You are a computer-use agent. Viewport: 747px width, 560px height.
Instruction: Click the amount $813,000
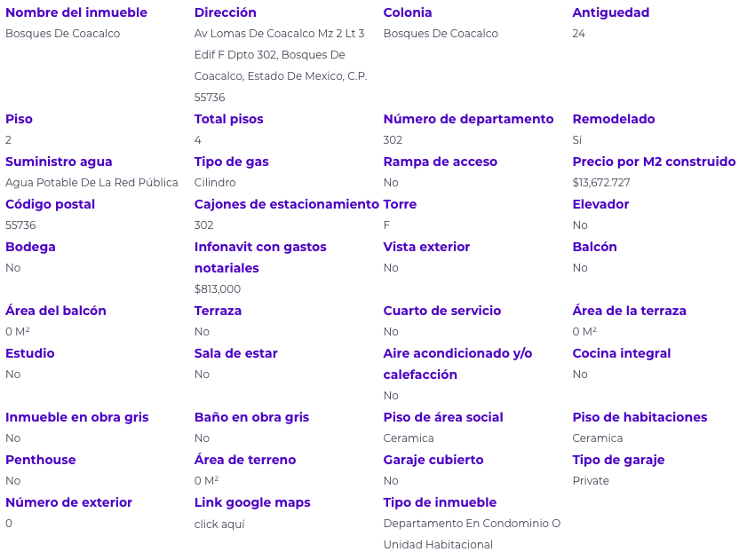click(218, 289)
